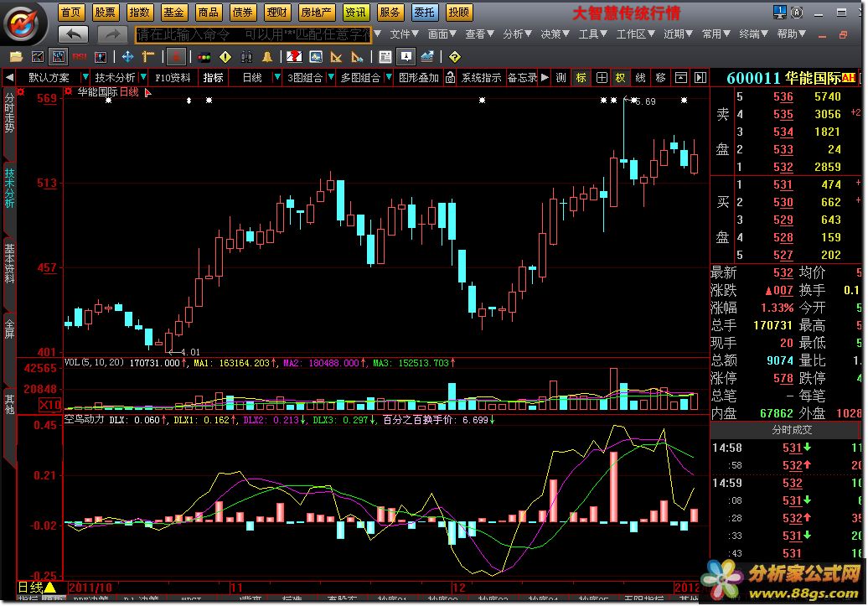Image resolution: width=868 pixels, height=606 pixels.
Task: Switch to the 资讯 tab
Action: (355, 13)
